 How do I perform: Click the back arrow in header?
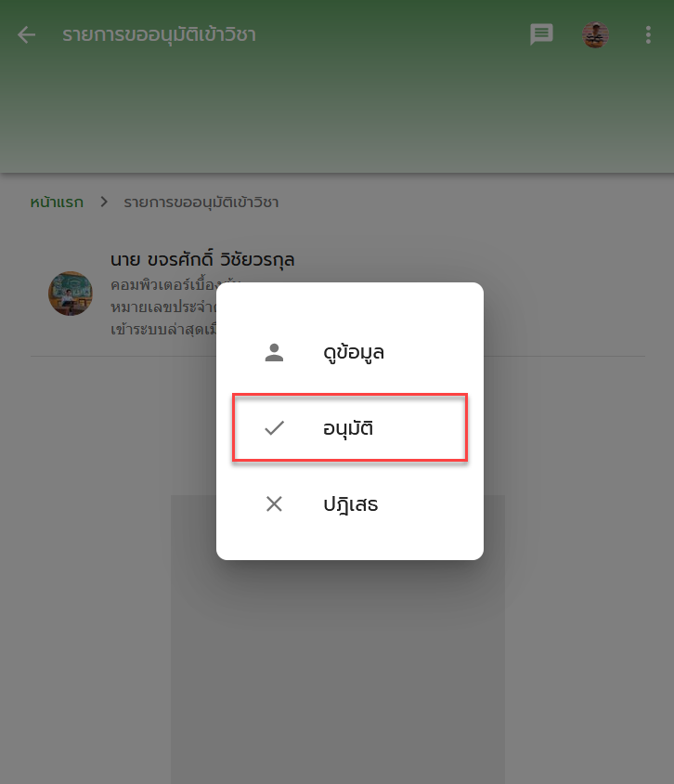click(26, 35)
